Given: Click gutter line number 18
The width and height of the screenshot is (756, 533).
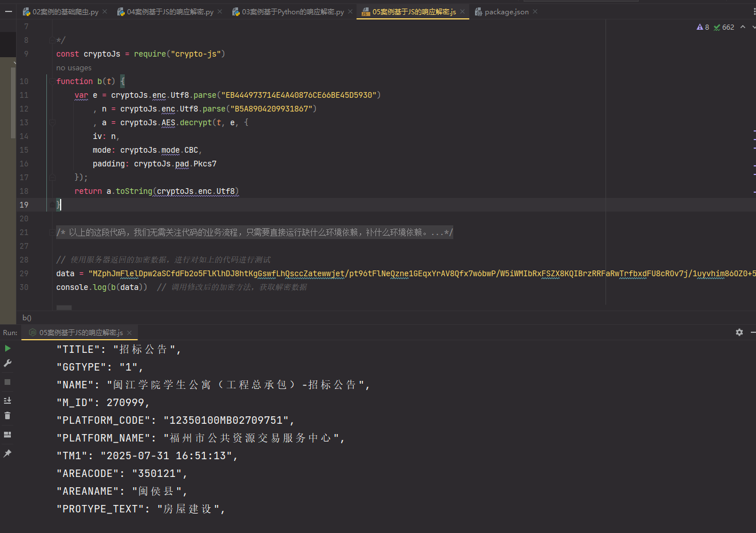Looking at the screenshot, I should 24,191.
